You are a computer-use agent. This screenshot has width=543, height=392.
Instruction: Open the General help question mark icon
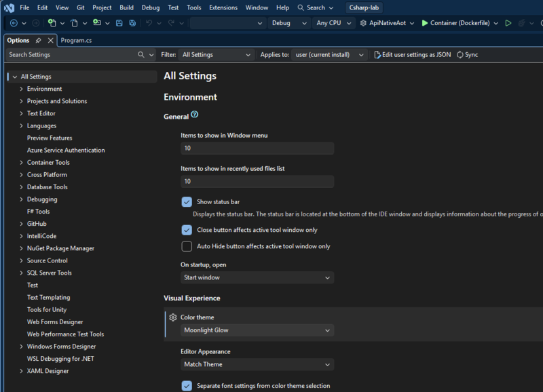click(x=195, y=115)
